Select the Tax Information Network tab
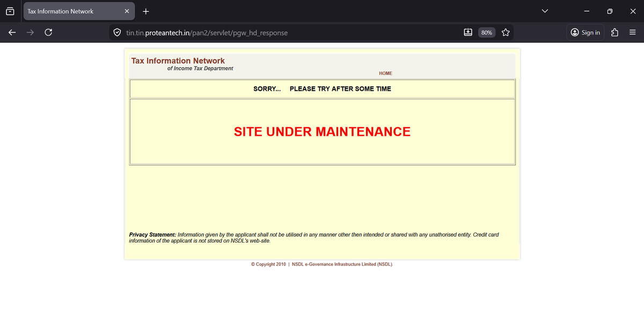This screenshot has width=644, height=336. tap(79, 11)
